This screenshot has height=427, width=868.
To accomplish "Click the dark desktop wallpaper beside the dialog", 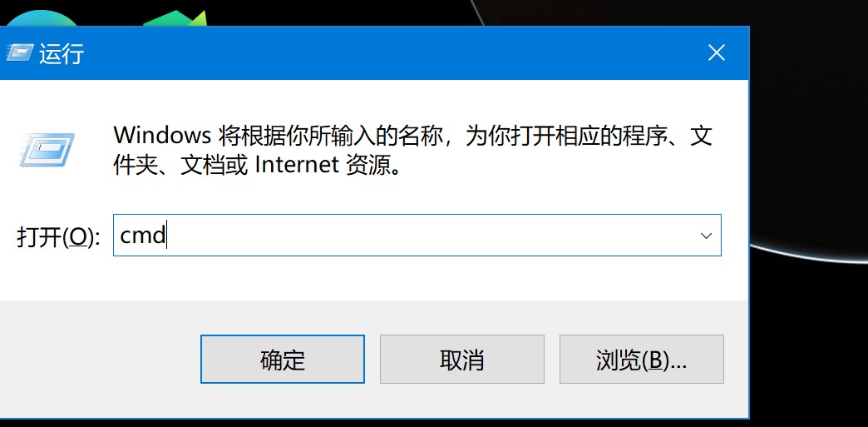I will pyautogui.click(x=808, y=344).
